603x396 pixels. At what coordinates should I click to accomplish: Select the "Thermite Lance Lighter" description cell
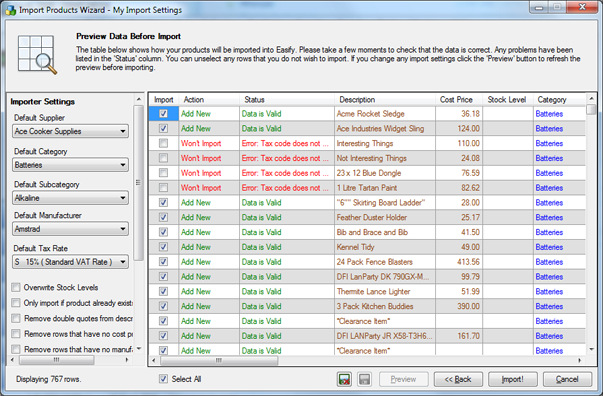click(x=385, y=291)
